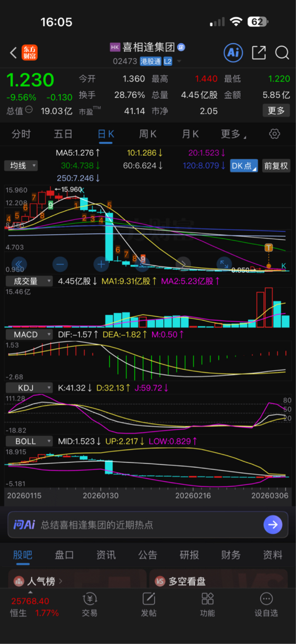Tap the 15.960 high price marker
This screenshot has height=644, width=296.
pyautogui.click(x=69, y=189)
